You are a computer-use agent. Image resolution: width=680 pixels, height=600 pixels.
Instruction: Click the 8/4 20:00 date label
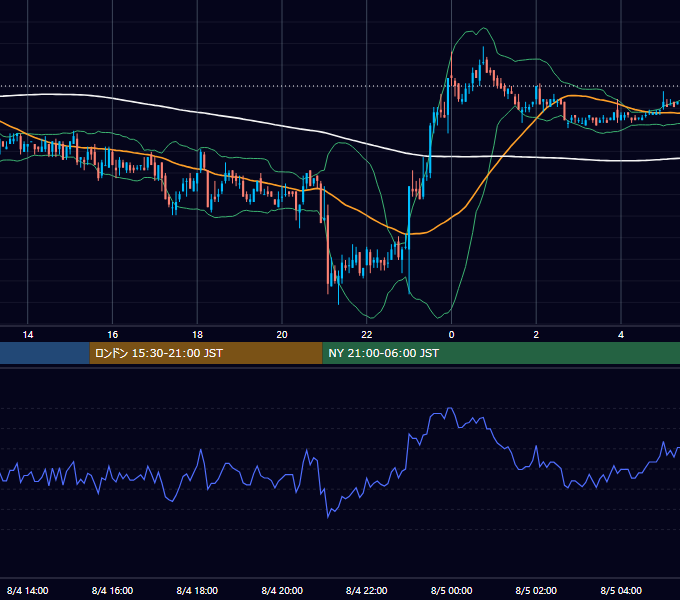coord(282,590)
